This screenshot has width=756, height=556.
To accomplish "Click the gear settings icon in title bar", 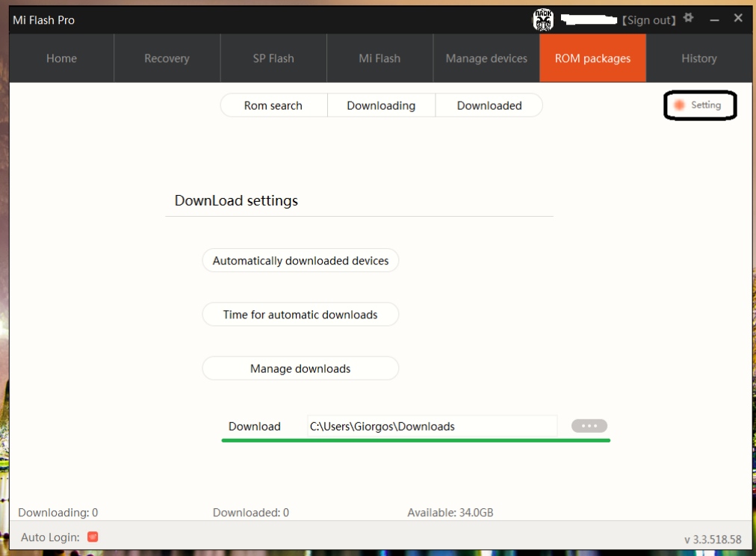I will [689, 18].
